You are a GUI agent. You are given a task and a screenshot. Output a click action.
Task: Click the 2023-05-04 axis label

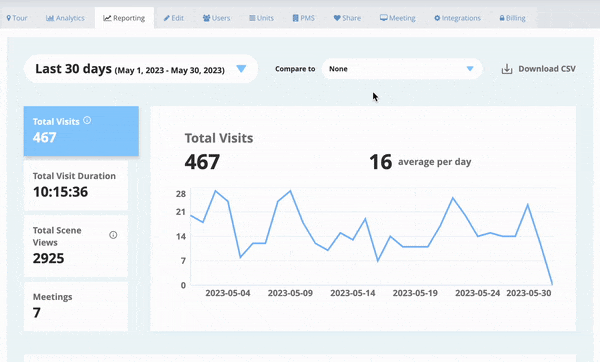pyautogui.click(x=228, y=293)
